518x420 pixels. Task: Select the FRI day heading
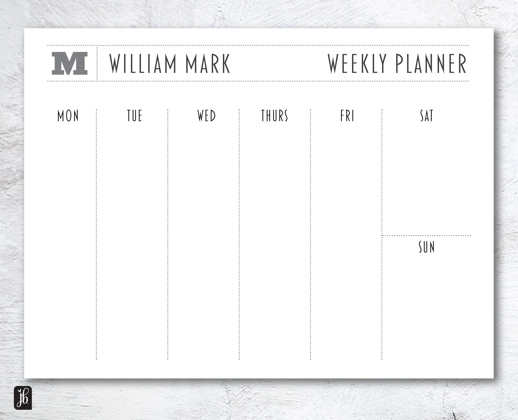click(347, 116)
